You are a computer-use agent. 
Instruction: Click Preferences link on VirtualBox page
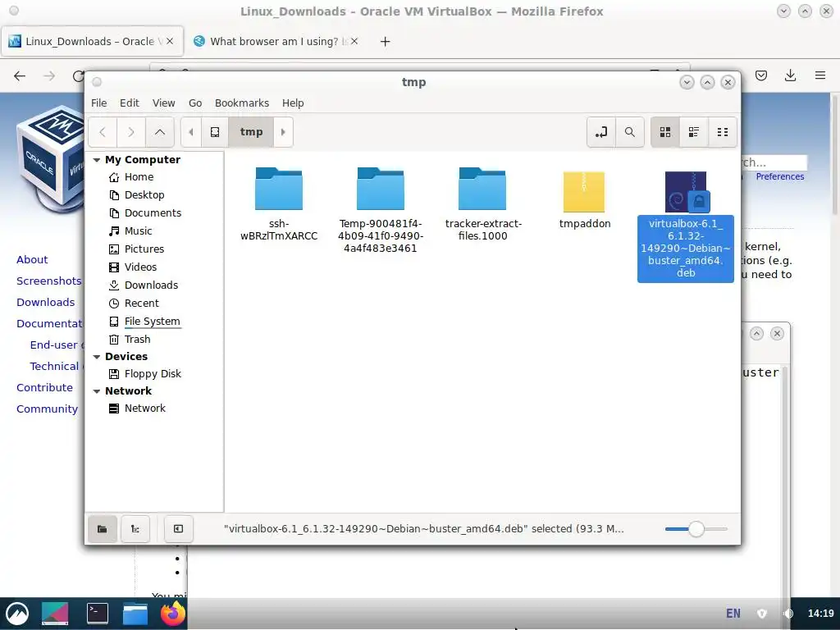pos(780,177)
